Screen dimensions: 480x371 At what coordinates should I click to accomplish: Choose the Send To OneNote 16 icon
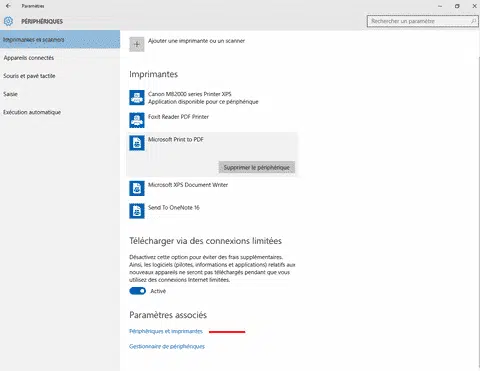(137, 211)
